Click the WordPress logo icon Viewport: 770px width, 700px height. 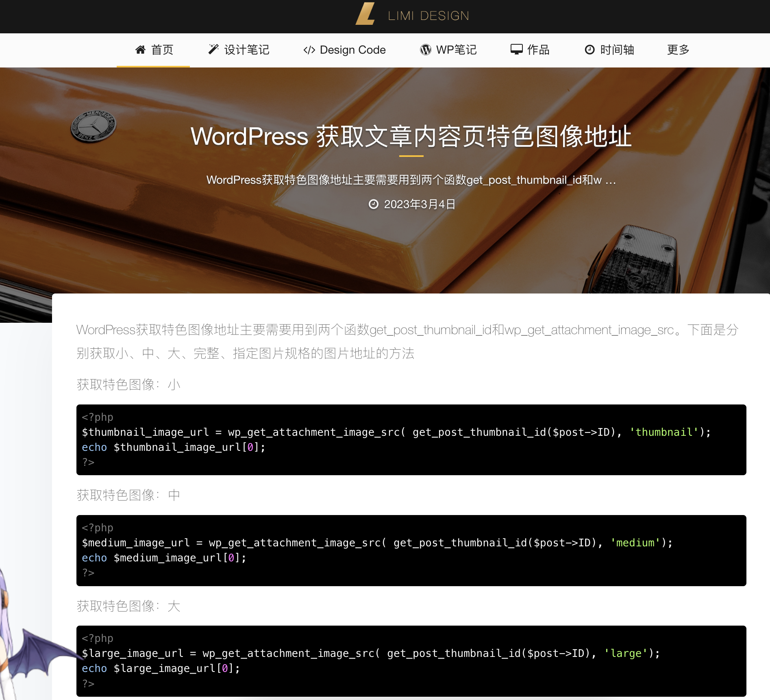(x=426, y=50)
